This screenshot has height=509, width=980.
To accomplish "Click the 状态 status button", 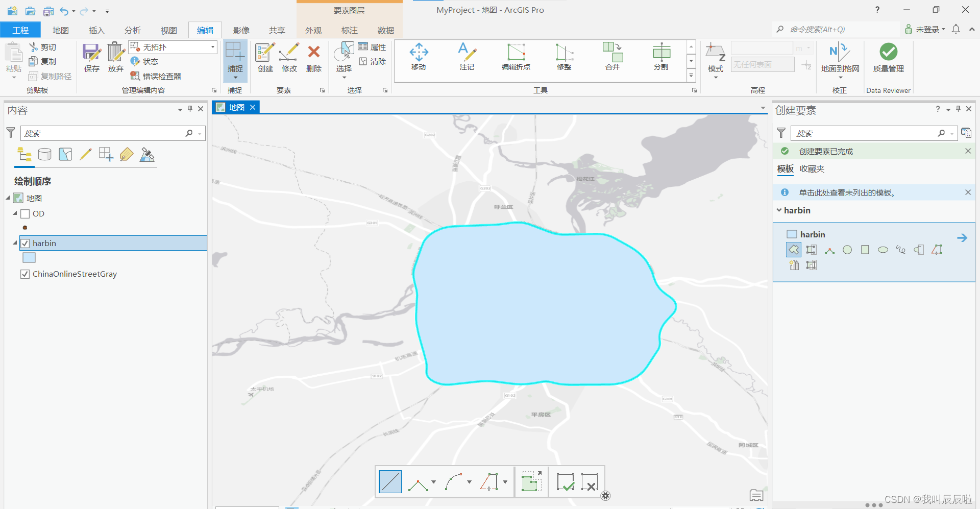I will click(144, 61).
